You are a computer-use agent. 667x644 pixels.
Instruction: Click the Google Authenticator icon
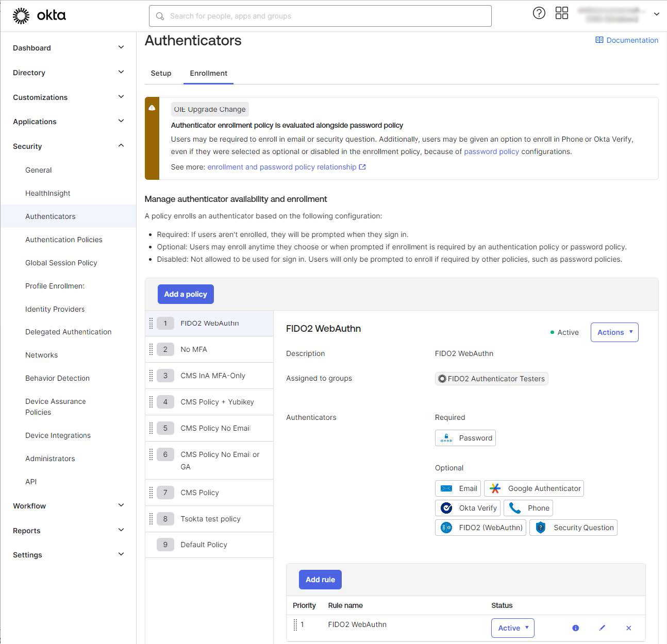pos(495,488)
